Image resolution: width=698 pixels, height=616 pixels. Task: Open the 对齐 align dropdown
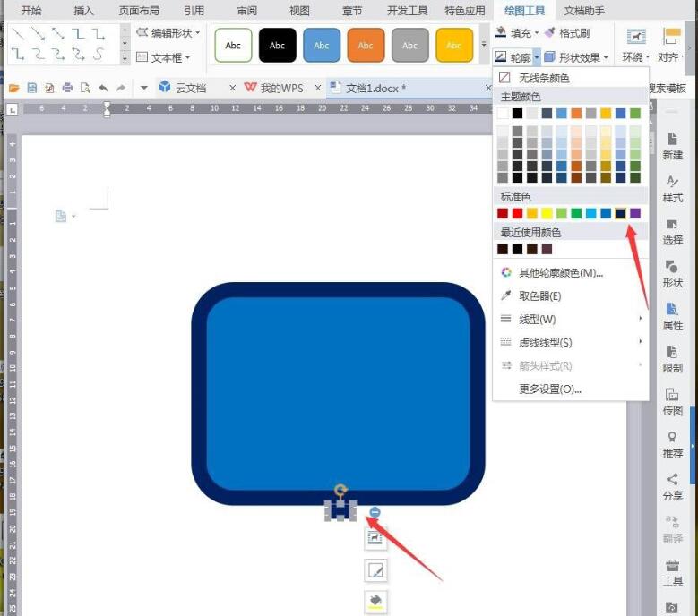coord(670,45)
